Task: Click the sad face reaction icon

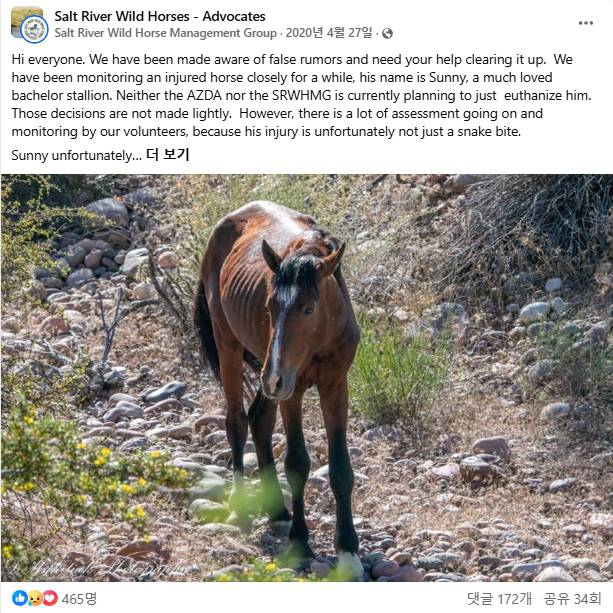Action: click(x=35, y=598)
